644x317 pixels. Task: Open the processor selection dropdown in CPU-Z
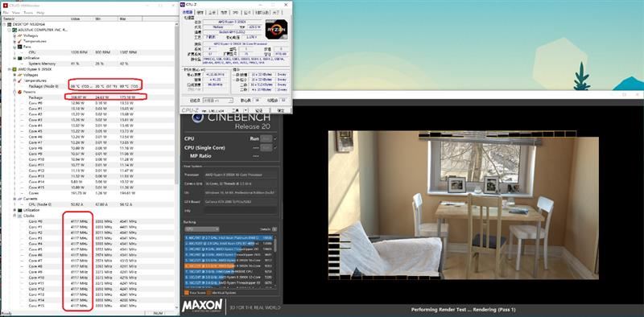tap(217, 101)
